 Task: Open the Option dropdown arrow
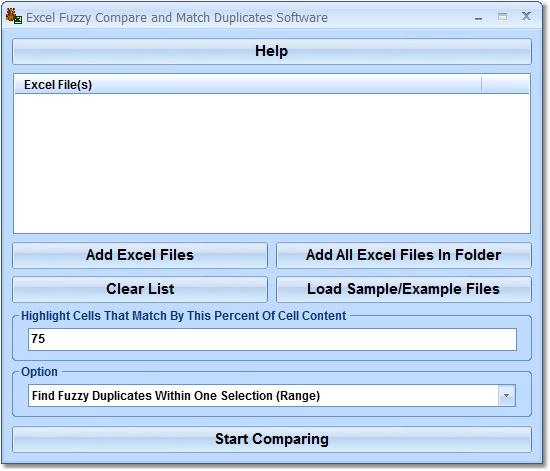coord(506,396)
